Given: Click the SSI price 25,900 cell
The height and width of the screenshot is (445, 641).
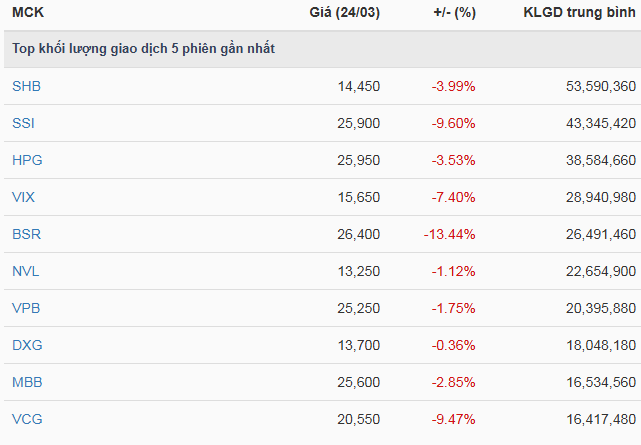Looking at the screenshot, I should (x=359, y=123).
